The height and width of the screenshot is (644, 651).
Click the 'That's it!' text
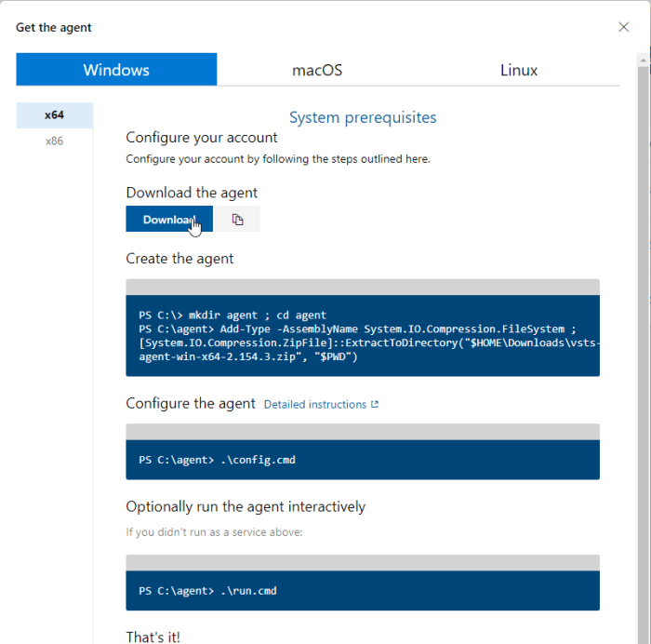[153, 637]
